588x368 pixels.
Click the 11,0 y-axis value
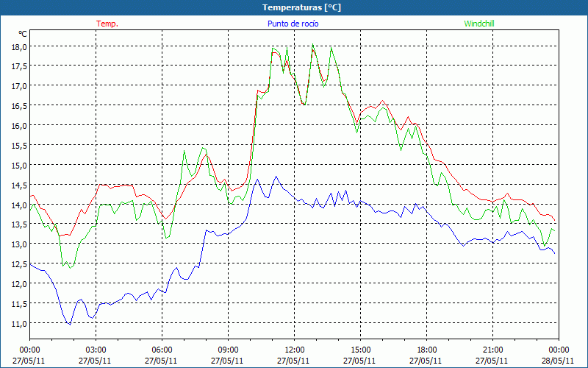pos(20,323)
